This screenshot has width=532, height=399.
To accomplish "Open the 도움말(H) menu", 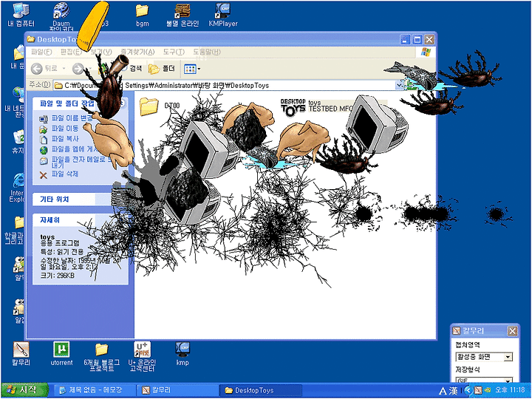I will coord(207,52).
